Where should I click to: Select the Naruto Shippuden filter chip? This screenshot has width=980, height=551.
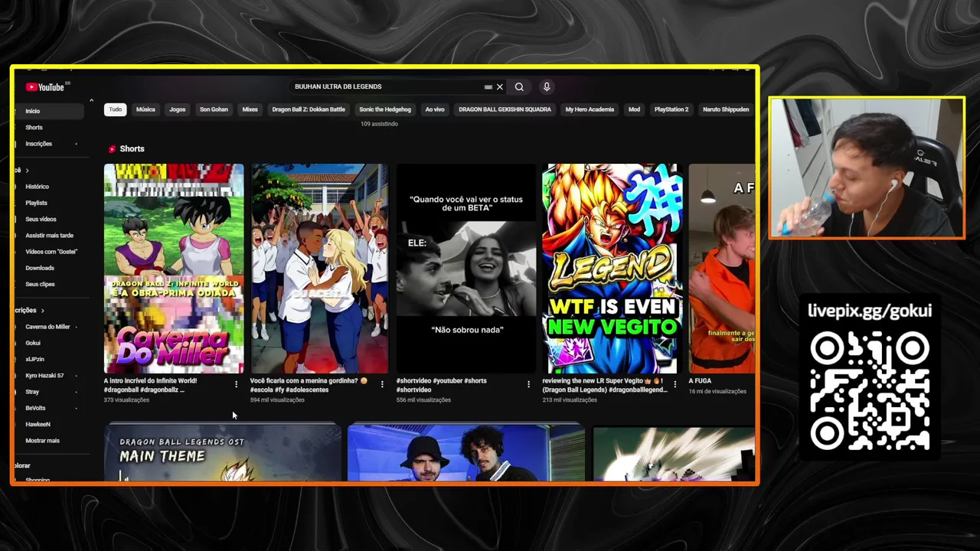tap(726, 109)
